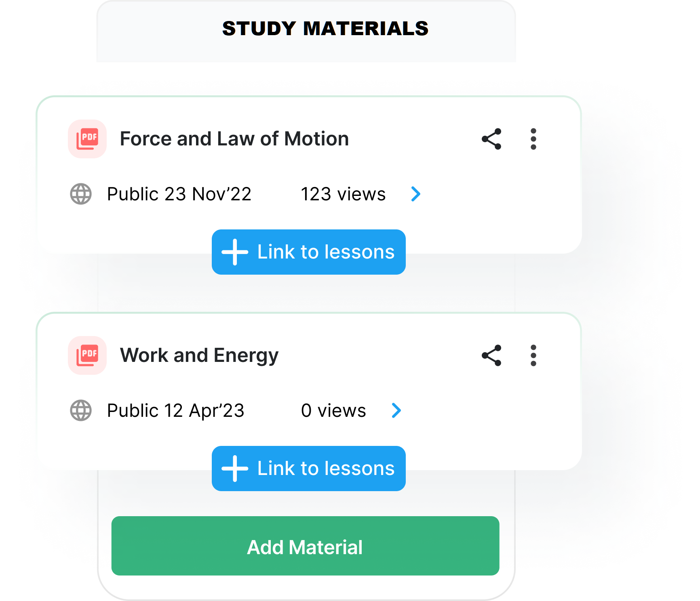Click the Study Materials heading
Viewport: 700px width, 601px height.
(x=325, y=29)
